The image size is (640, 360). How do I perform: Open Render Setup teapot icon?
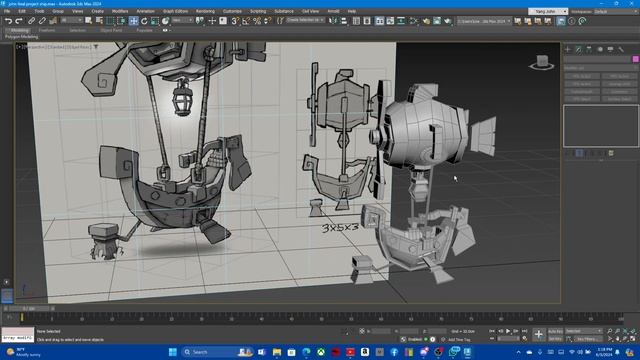click(x=426, y=21)
